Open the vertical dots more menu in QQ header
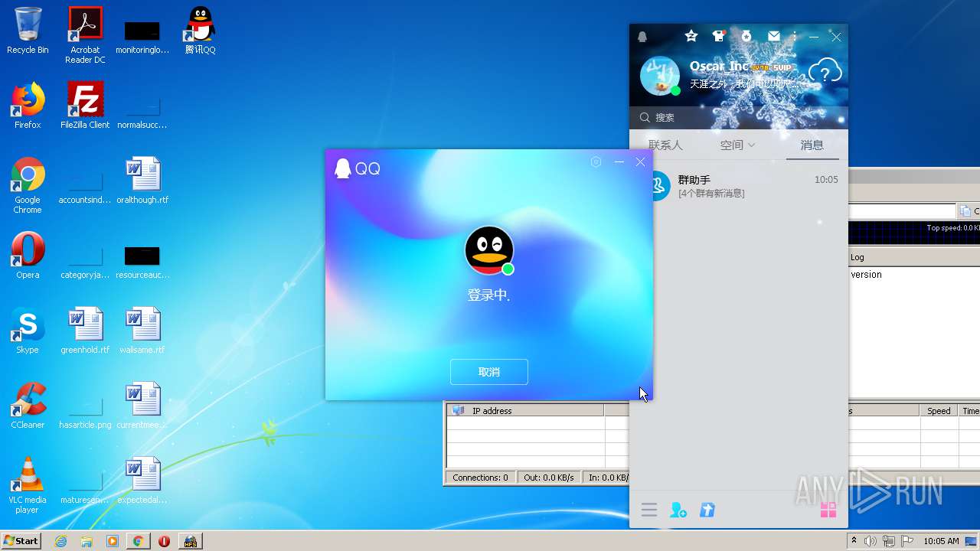This screenshot has width=980, height=551. [795, 36]
